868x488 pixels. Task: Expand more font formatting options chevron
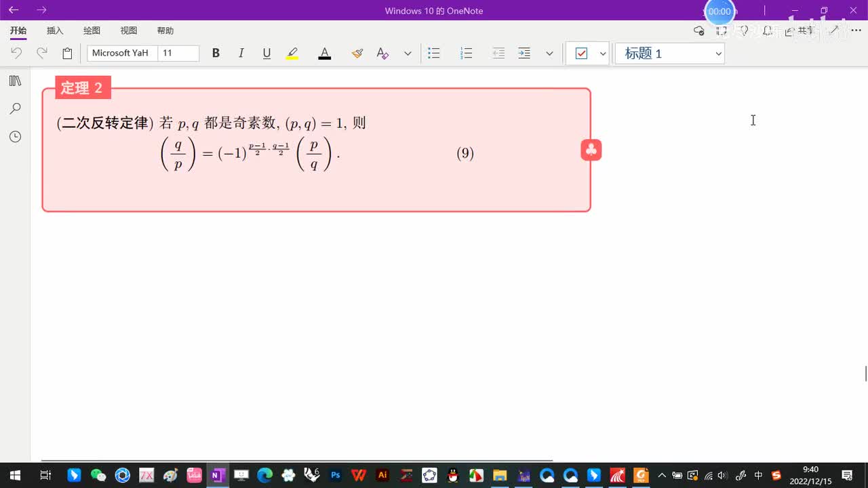(408, 54)
